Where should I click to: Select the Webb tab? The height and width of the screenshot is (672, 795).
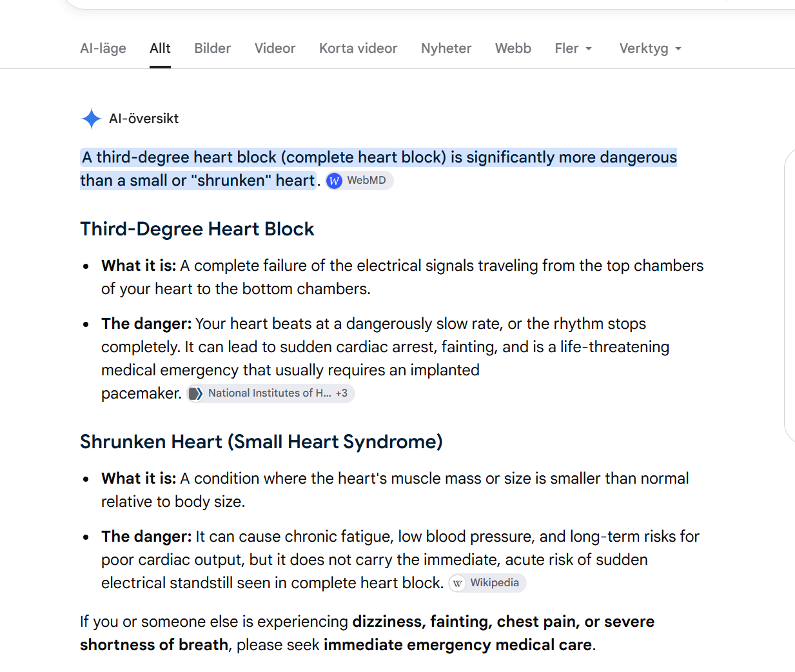pos(513,48)
